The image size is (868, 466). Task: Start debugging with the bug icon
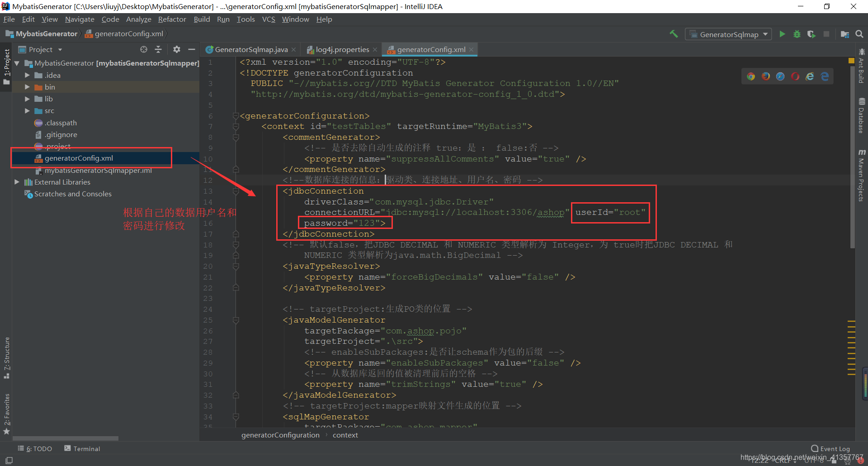click(x=797, y=34)
